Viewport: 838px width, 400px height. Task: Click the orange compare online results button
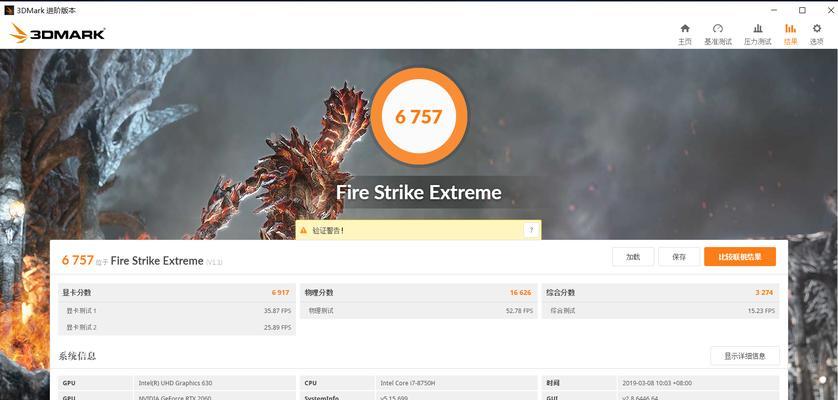740,257
